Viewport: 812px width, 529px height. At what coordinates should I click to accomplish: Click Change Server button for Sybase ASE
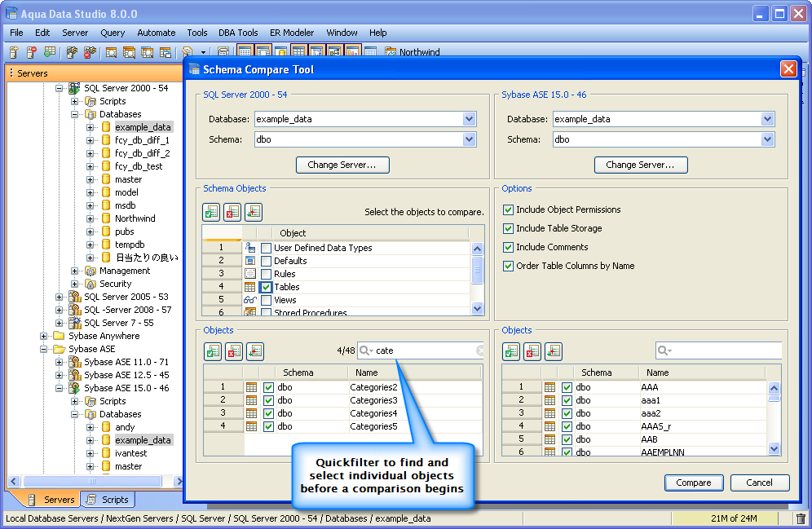(641, 165)
